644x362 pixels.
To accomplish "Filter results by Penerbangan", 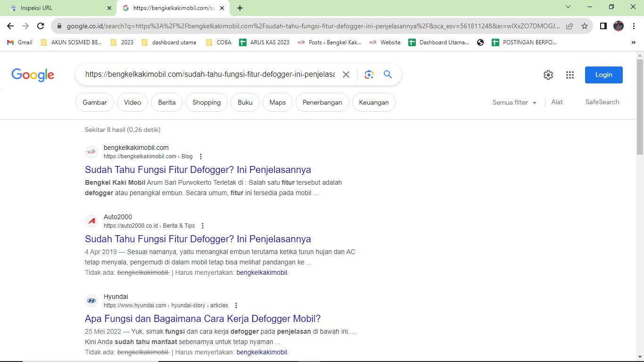I will (322, 102).
